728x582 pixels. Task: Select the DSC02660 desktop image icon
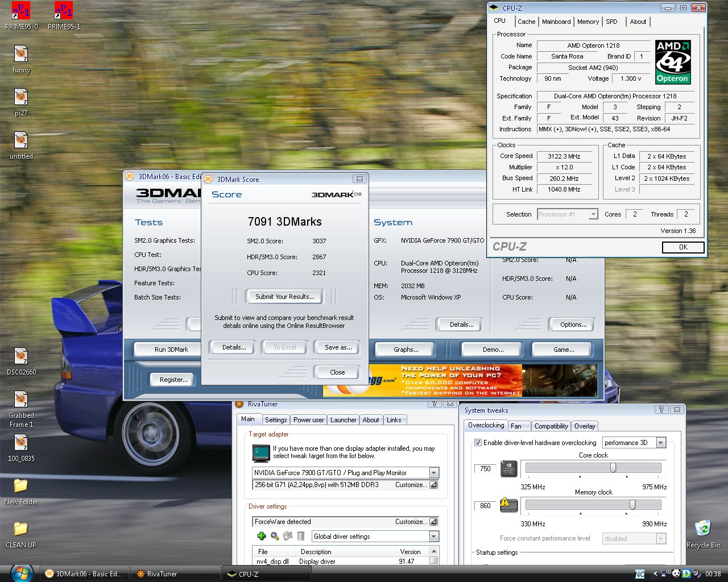tap(21, 361)
